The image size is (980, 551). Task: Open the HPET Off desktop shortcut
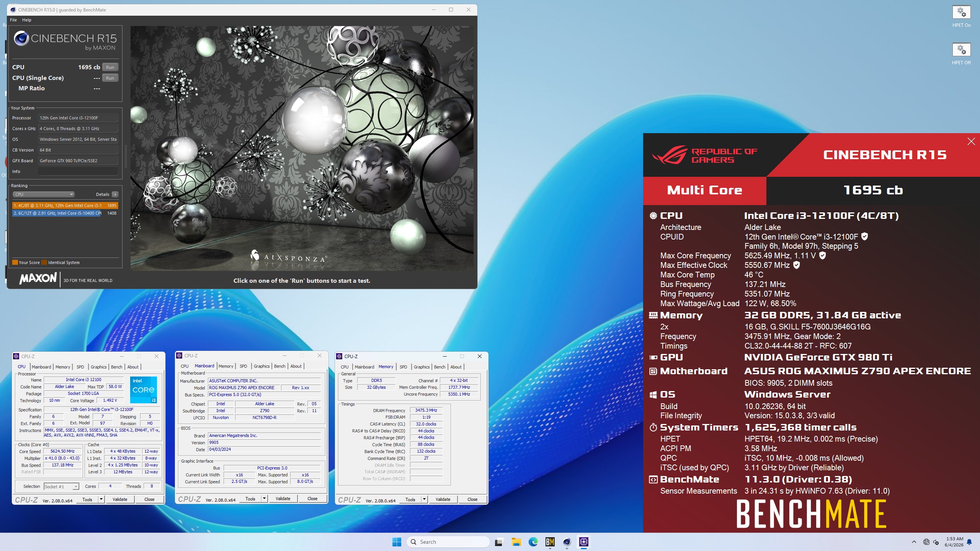coord(961,54)
